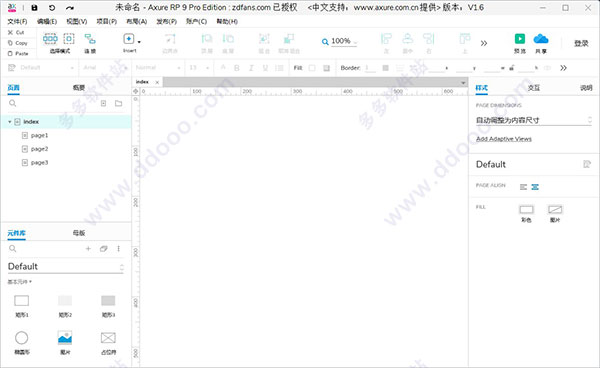Click the Undo arrow icon
600x368 pixels.
[x=52, y=8]
